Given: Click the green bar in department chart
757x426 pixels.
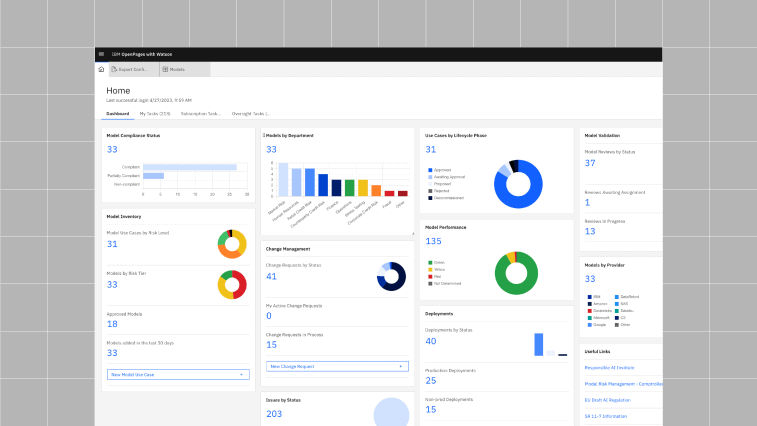Looking at the screenshot, I should click(x=350, y=188).
